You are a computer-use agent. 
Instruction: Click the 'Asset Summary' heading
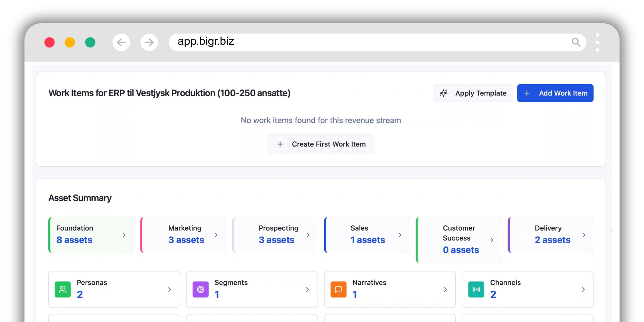pos(80,198)
